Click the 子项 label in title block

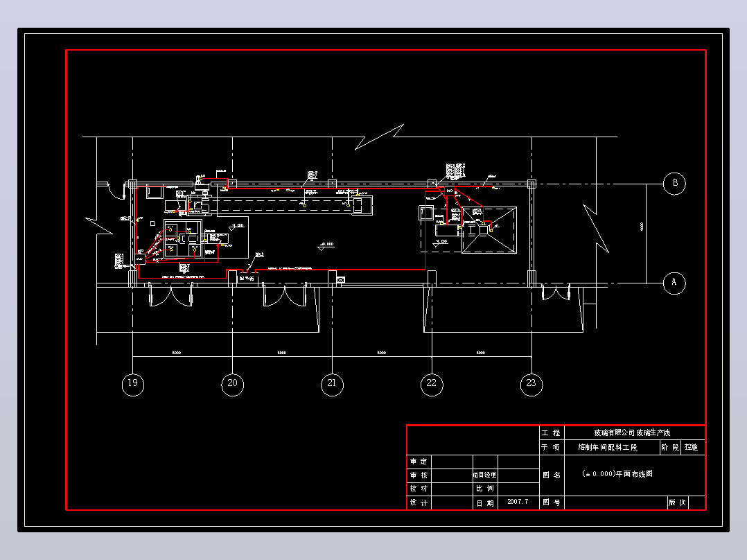pos(551,447)
